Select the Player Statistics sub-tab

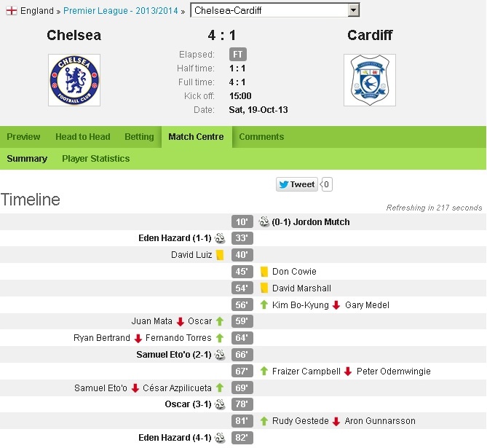pyautogui.click(x=95, y=159)
